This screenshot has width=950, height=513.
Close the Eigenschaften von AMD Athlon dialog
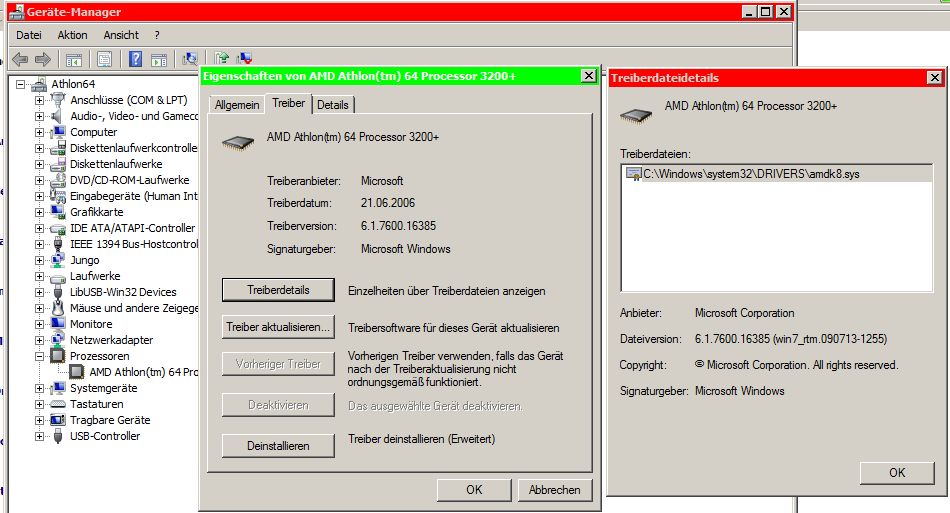pyautogui.click(x=588, y=76)
